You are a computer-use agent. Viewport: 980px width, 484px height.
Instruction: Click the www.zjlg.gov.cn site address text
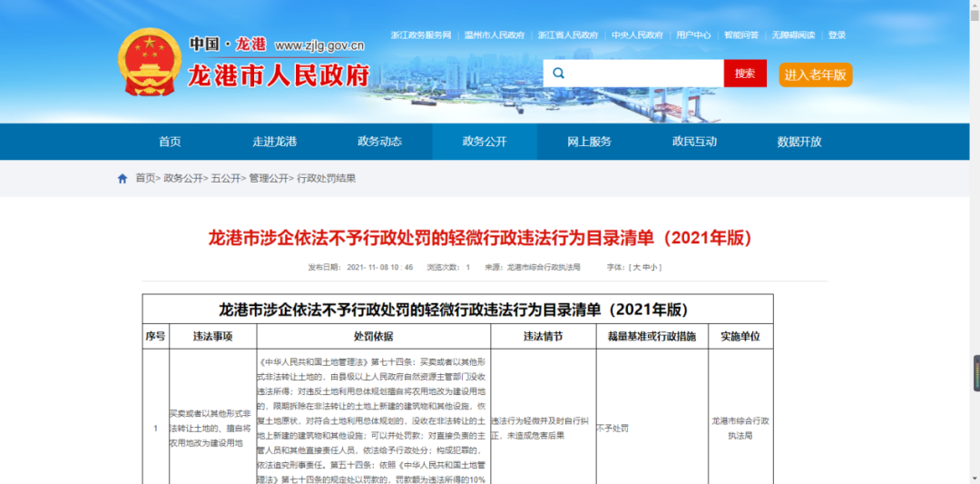click(319, 45)
